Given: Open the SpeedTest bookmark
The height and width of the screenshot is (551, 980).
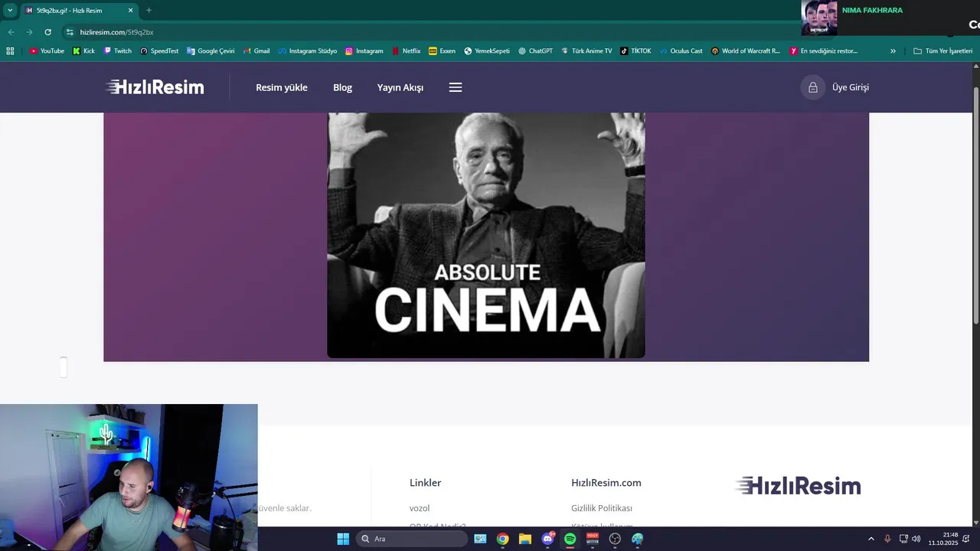Looking at the screenshot, I should [159, 51].
